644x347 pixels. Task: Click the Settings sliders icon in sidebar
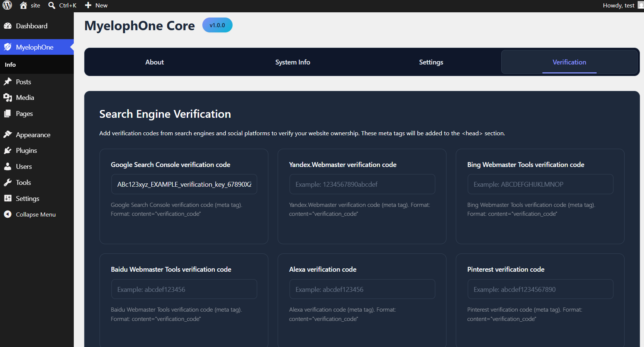(x=8, y=198)
